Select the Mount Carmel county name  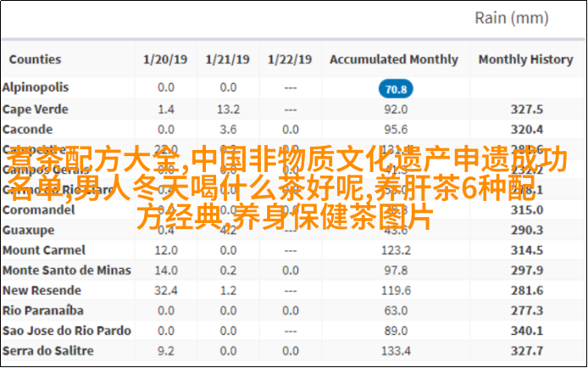click(43, 250)
